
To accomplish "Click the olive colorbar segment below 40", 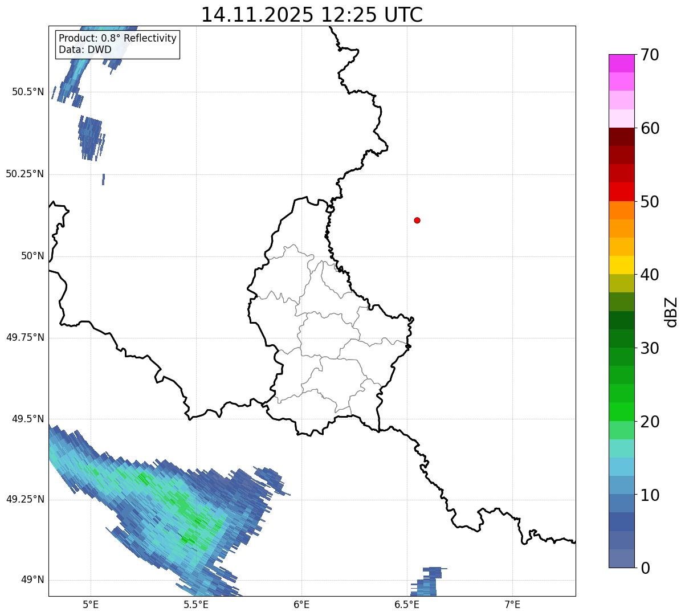I will click(x=622, y=283).
